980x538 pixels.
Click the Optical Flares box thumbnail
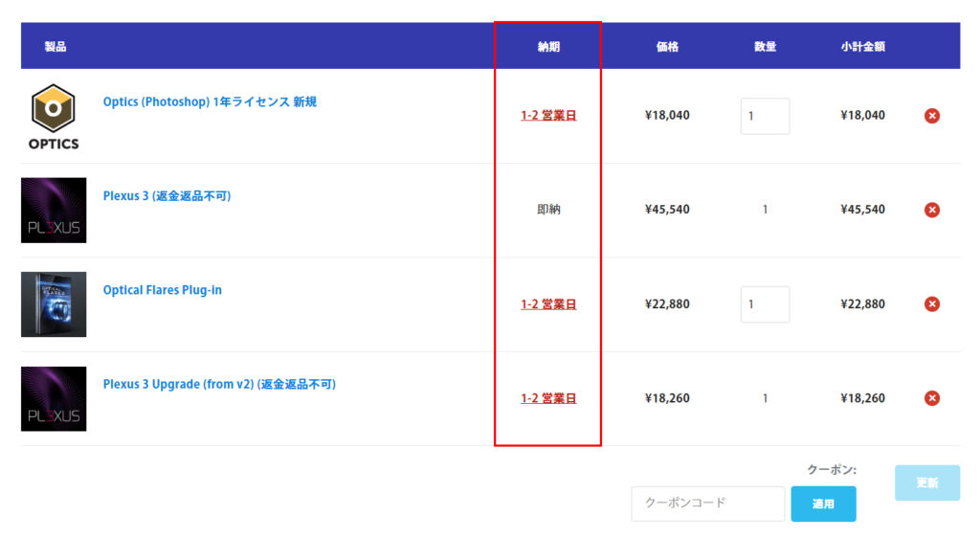pos(54,304)
